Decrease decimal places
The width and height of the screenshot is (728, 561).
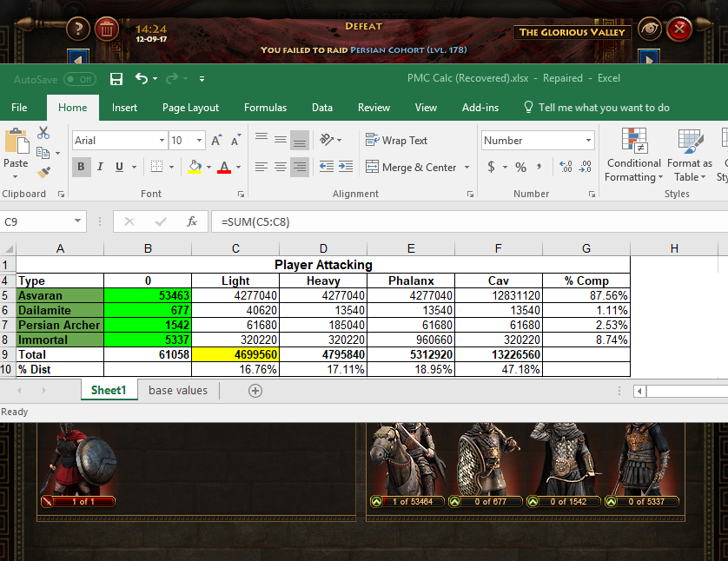tap(585, 167)
